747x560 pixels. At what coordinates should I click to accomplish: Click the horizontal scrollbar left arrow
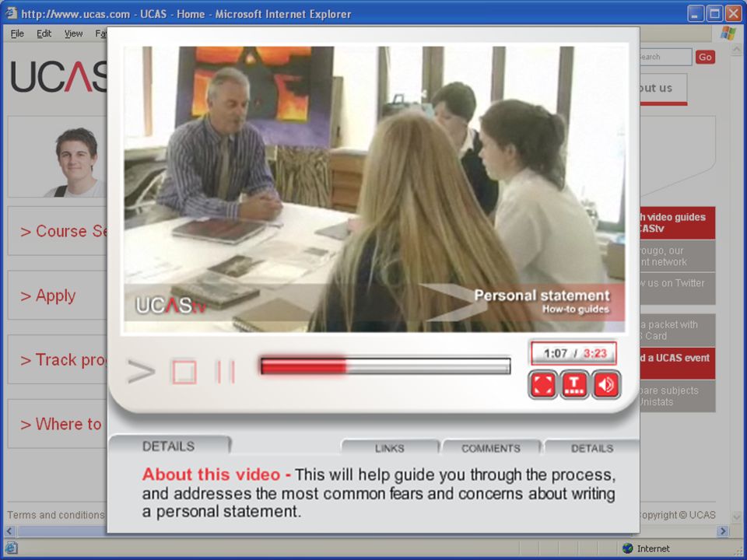click(x=9, y=531)
